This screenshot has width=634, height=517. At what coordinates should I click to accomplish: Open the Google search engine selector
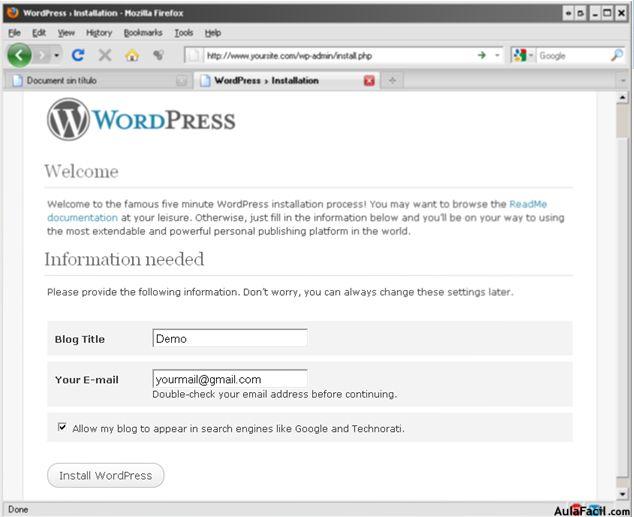pyautogui.click(x=523, y=55)
